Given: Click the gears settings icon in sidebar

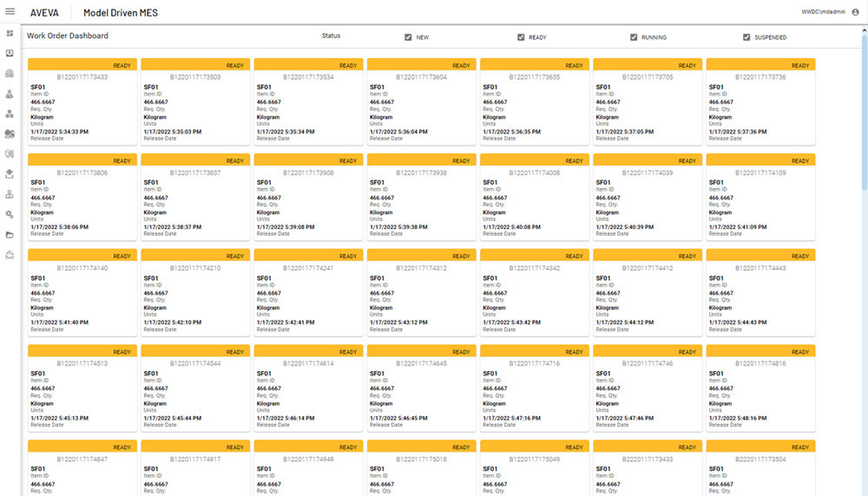Looking at the screenshot, I should coord(10,214).
